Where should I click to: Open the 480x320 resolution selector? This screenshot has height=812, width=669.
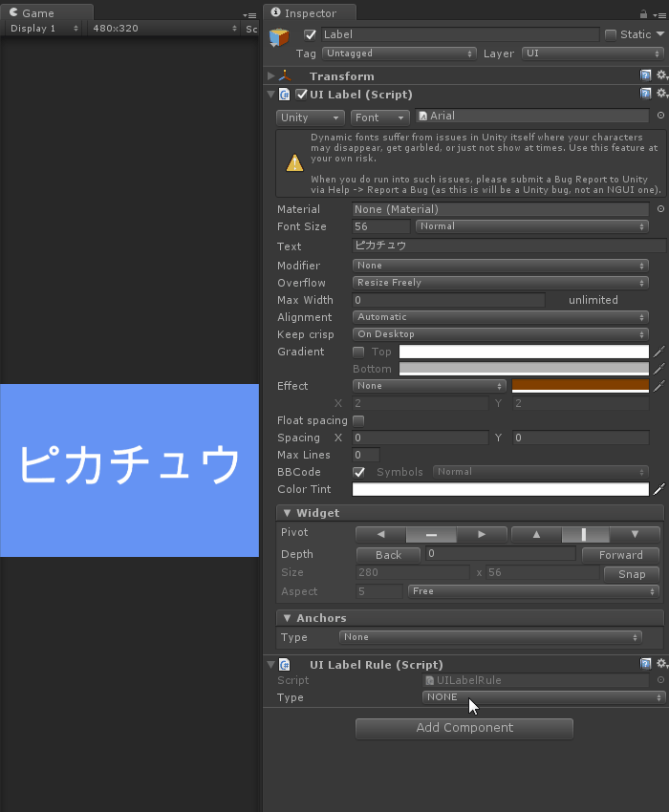click(164, 29)
